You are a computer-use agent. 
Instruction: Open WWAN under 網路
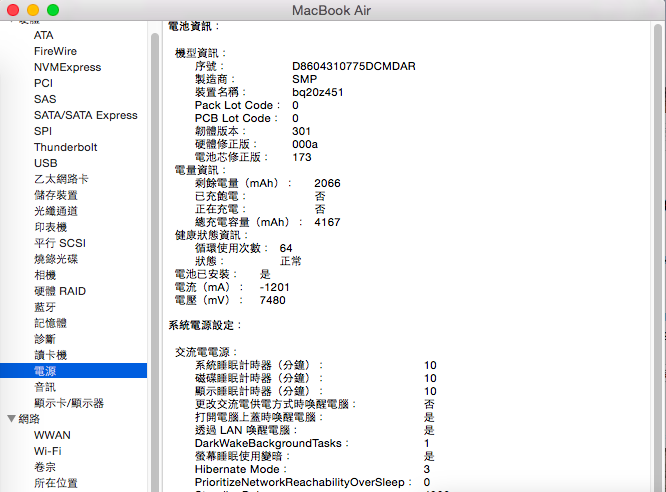52,435
